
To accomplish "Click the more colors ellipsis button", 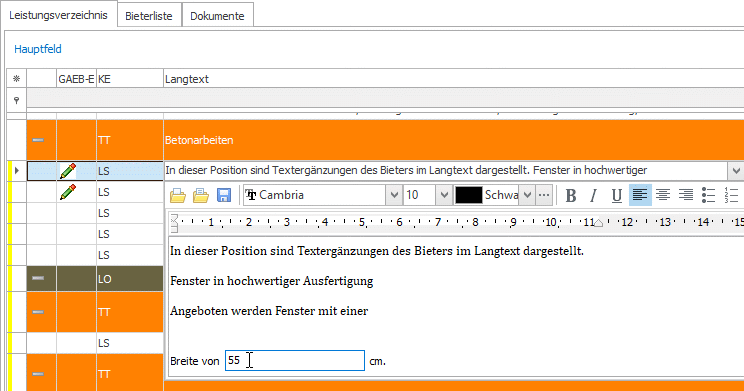I will click(544, 195).
